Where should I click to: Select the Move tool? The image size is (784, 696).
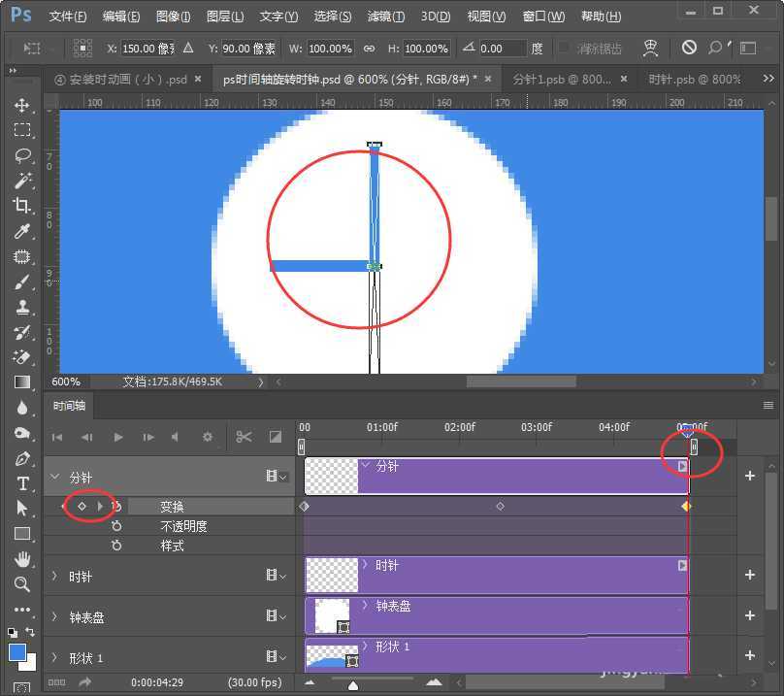[21, 105]
